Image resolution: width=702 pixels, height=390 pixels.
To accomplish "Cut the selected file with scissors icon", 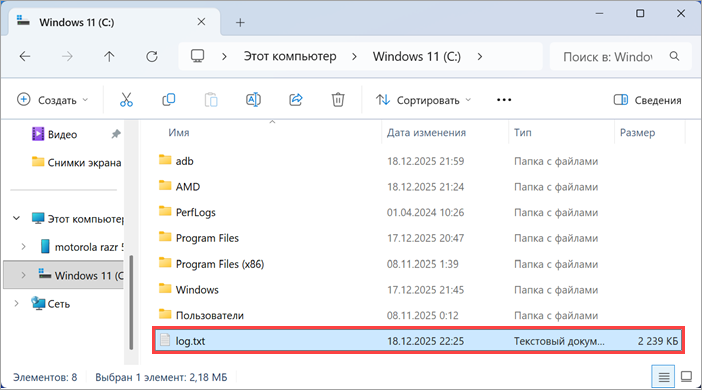I will coord(126,99).
